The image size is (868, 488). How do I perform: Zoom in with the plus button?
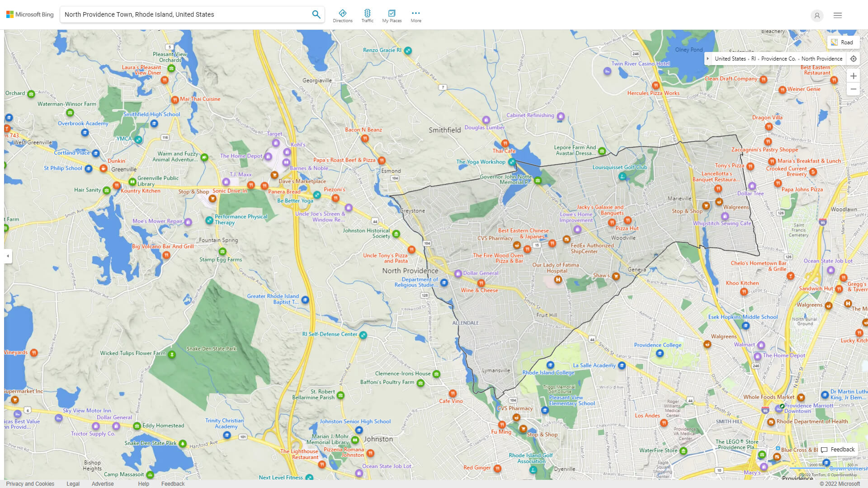pos(853,76)
